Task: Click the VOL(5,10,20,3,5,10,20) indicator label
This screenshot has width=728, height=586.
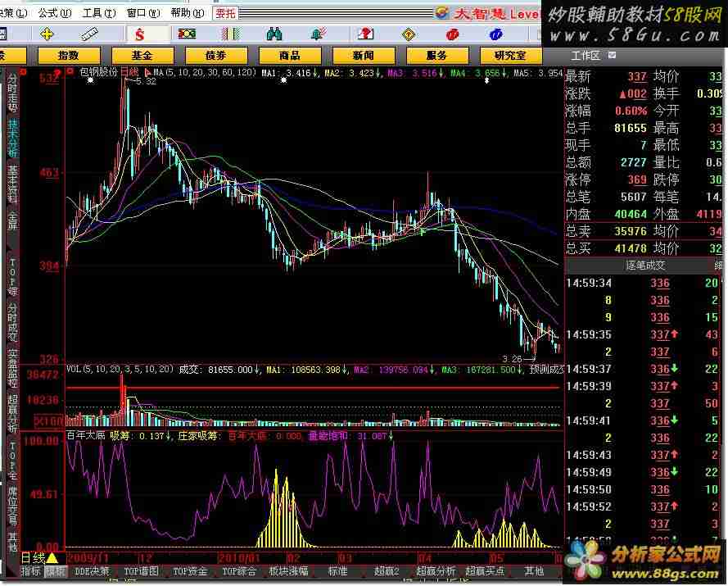Action: (x=120, y=370)
